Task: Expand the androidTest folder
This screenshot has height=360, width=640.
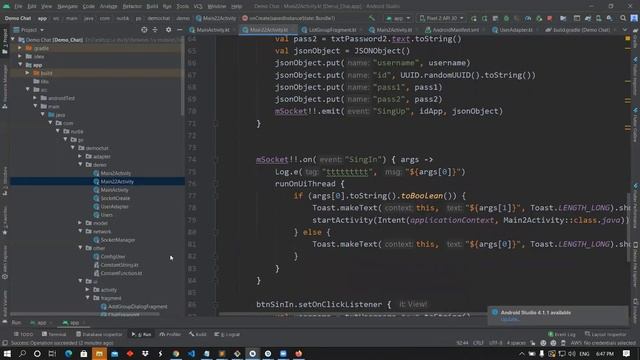Action: [36, 98]
